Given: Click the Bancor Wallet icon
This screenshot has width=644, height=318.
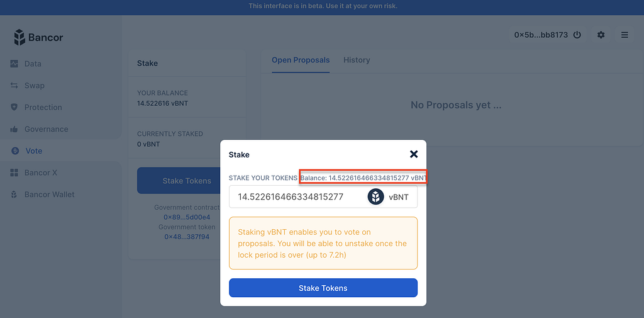Looking at the screenshot, I should [14, 195].
